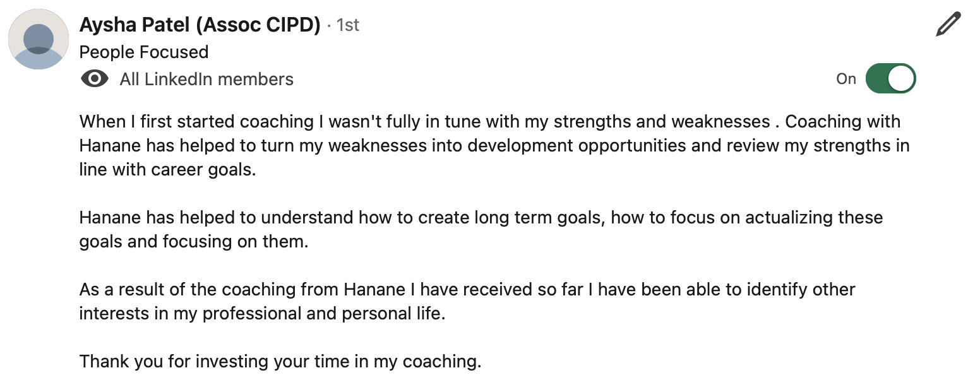
Task: Click the line starting 'As a result of the coaching'
Action: pos(467,290)
